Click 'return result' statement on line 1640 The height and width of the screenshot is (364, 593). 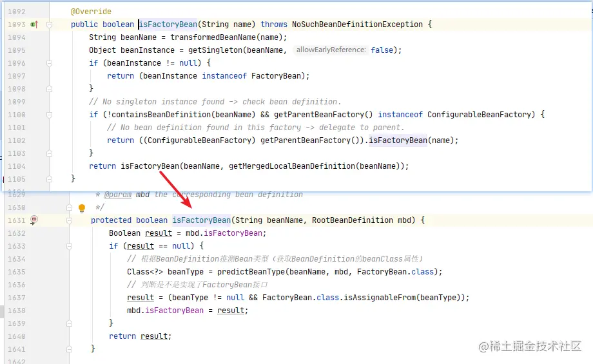tap(140, 336)
